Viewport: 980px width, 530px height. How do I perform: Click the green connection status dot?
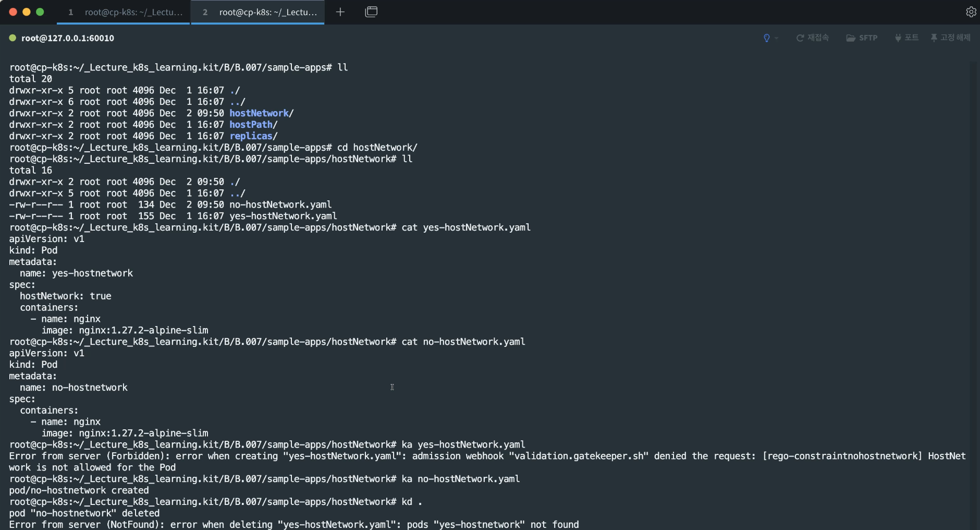point(13,38)
